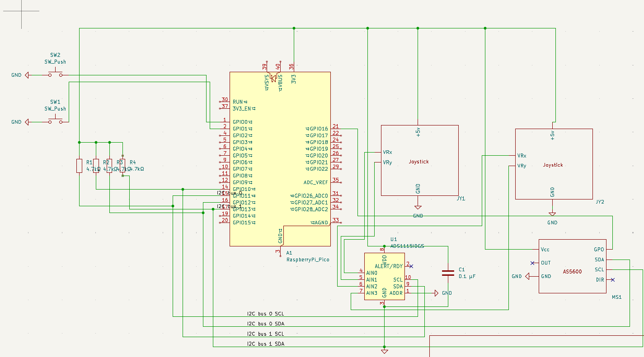Select the SW1 push button symbol
This screenshot has height=357, width=644.
pos(55,121)
